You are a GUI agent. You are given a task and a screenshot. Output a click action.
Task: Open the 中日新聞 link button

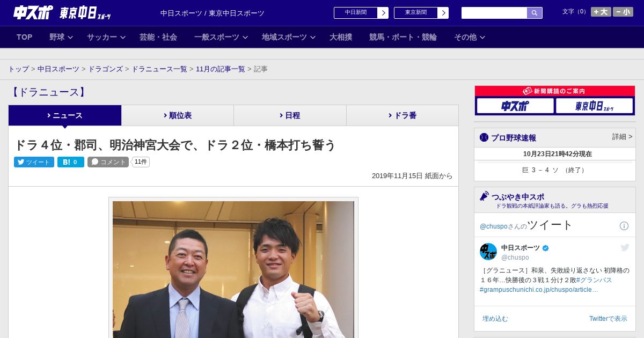[361, 13]
